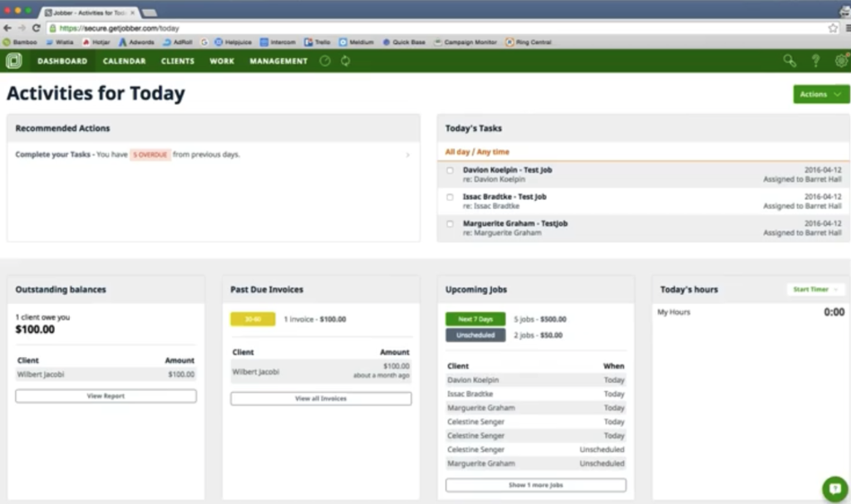Viewport: 851px width, 504px height.
Task: Check off Marguerite Graham Testjob task
Action: coord(450,223)
